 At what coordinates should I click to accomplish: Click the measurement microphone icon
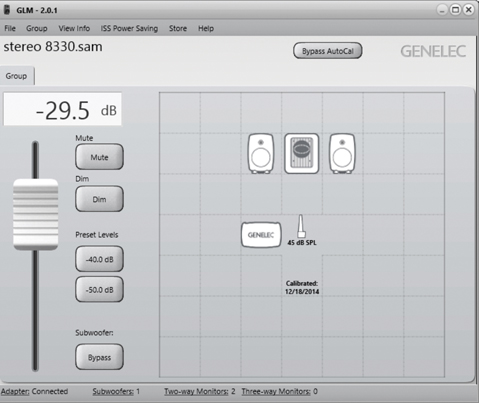coord(301,226)
